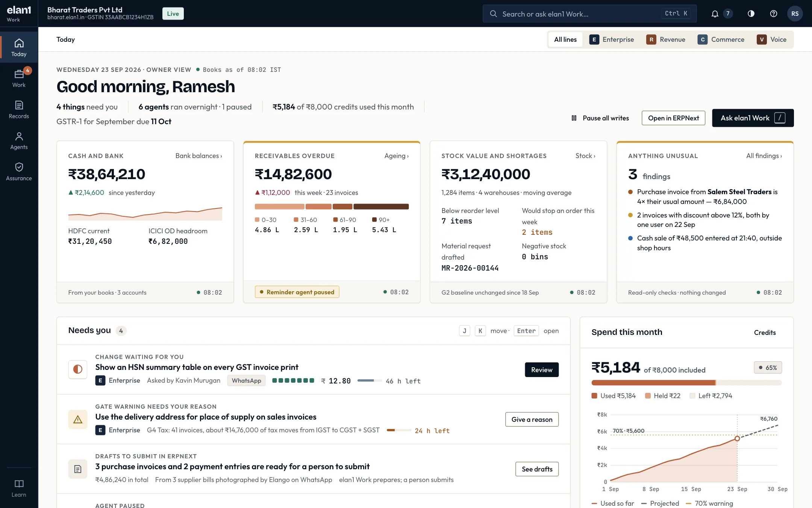Click the 0–30 ageing legend swatch
Screen dimensions: 812x508
257,220
